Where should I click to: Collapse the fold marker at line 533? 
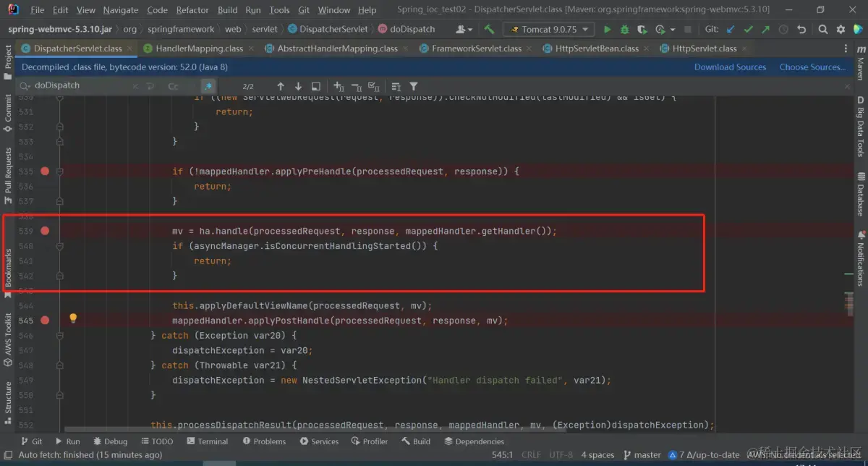[x=60, y=142]
